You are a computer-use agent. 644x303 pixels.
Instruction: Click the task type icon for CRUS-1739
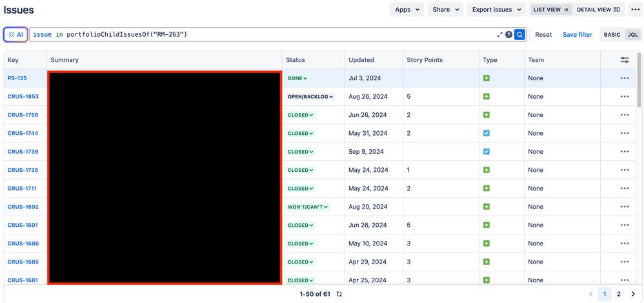tap(487, 152)
